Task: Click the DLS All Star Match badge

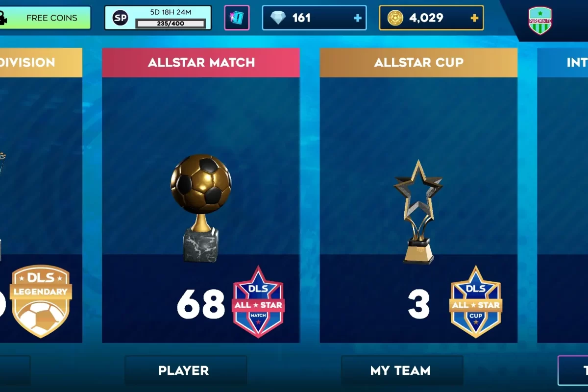Action: (x=258, y=301)
